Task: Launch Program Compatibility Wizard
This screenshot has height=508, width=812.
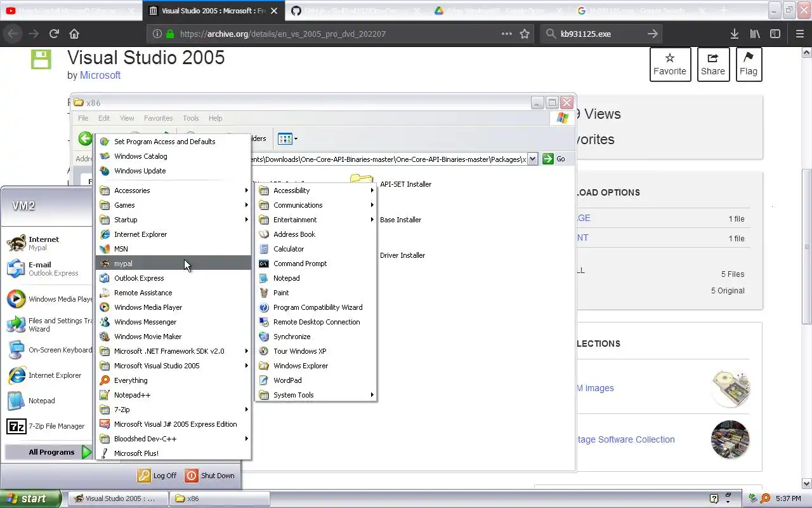Action: click(x=316, y=307)
